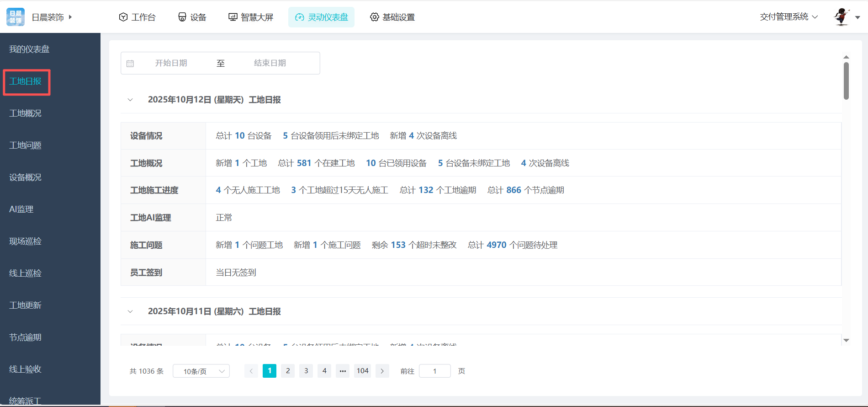The width and height of the screenshot is (868, 407).
Task: Open 基础设置 basic settings
Action: tap(392, 17)
